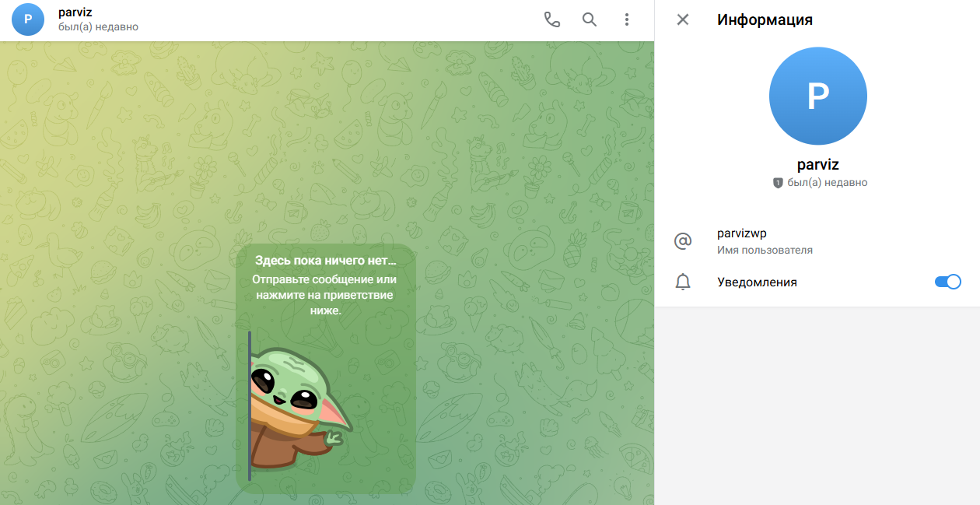Click the shield badge beside был(а) недавно
This screenshot has height=505, width=980.
click(778, 183)
